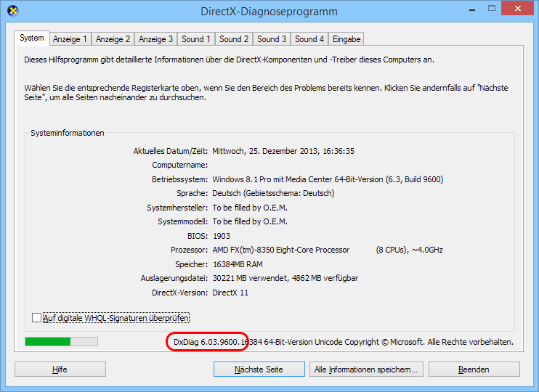
Task: Maximize the DirectX-Diagnoseprogramm window
Action: coord(492,9)
